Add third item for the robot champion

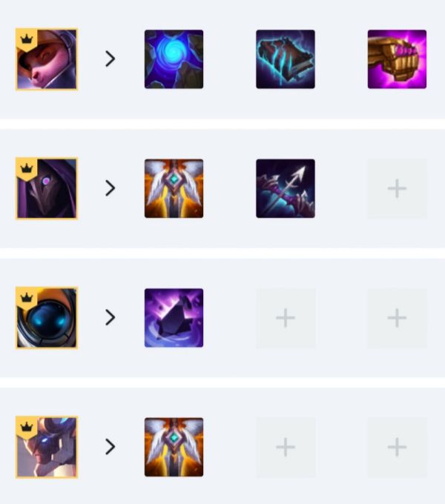(x=397, y=318)
